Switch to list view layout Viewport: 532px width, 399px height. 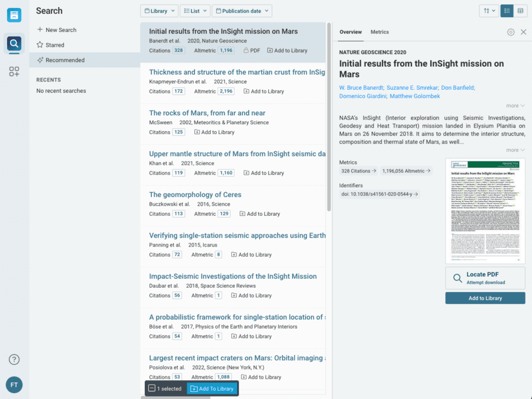pos(507,11)
